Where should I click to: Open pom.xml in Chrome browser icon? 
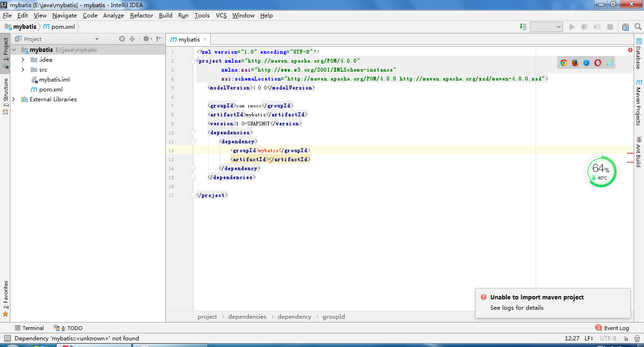point(564,63)
